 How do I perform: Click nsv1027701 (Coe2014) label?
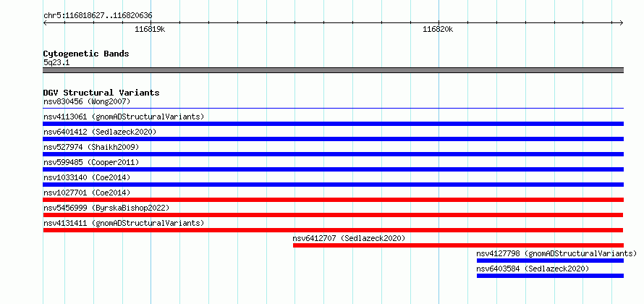pos(87,193)
